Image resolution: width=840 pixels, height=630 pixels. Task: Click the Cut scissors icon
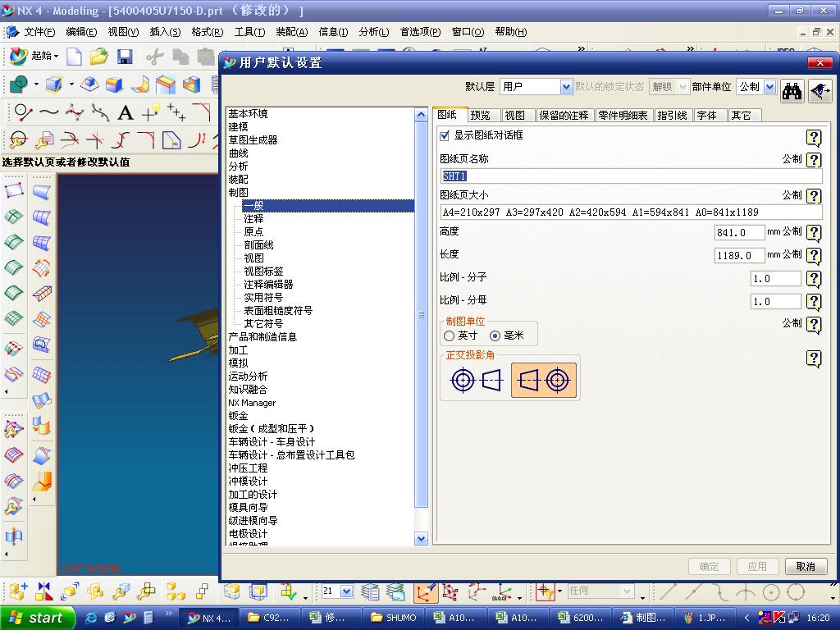155,57
